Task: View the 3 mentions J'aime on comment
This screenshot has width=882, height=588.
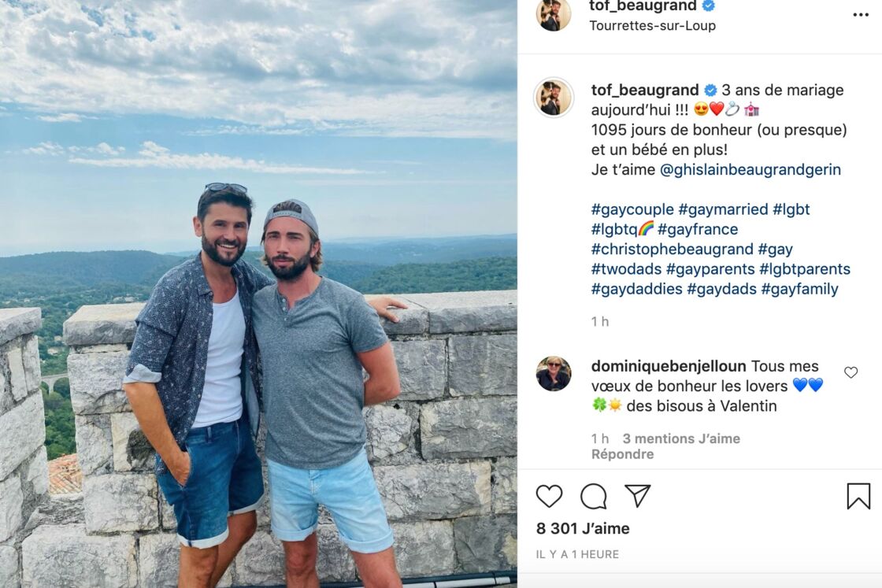Action: click(681, 438)
